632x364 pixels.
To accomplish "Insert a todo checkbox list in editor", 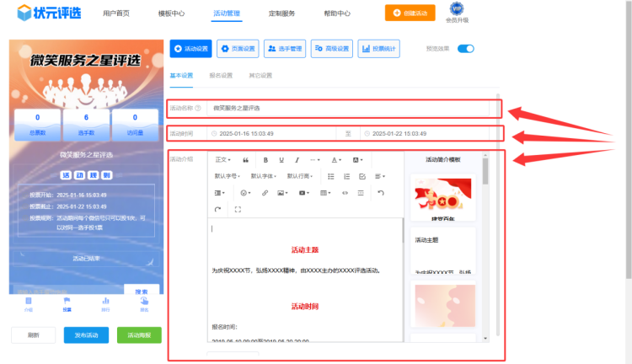I will (x=362, y=176).
